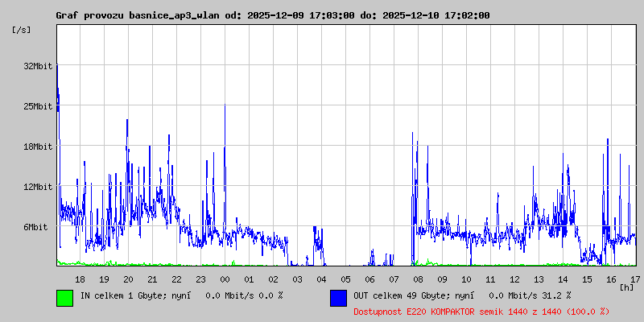The image size is (644, 322).
Task: Click the '23' hour tick label
Action: (x=200, y=279)
